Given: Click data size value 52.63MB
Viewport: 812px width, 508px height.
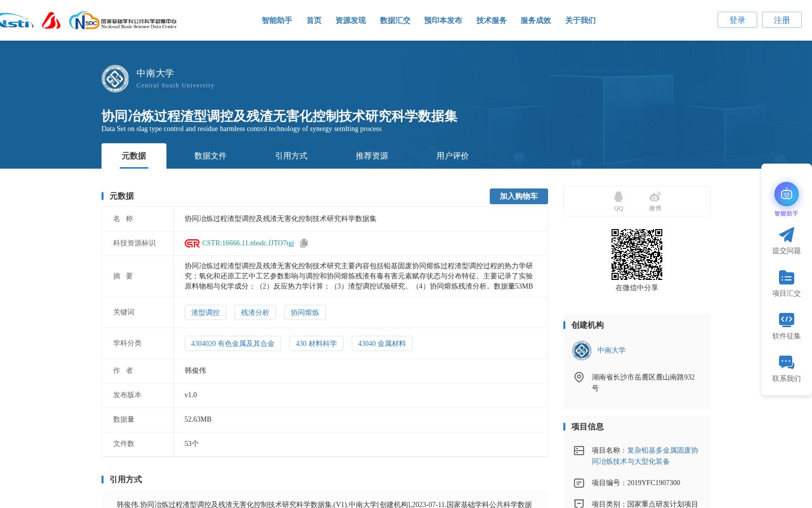Looking at the screenshot, I should pos(198,420).
